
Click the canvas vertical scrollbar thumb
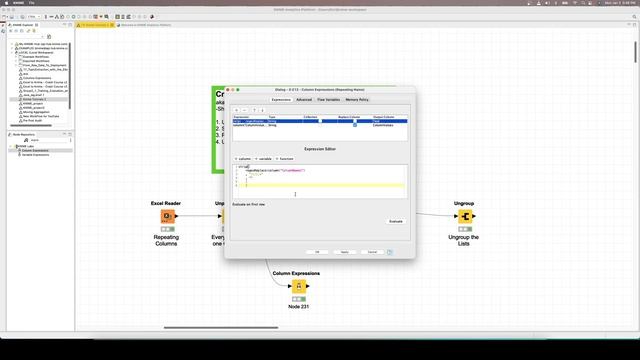pyautogui.click(x=636, y=52)
